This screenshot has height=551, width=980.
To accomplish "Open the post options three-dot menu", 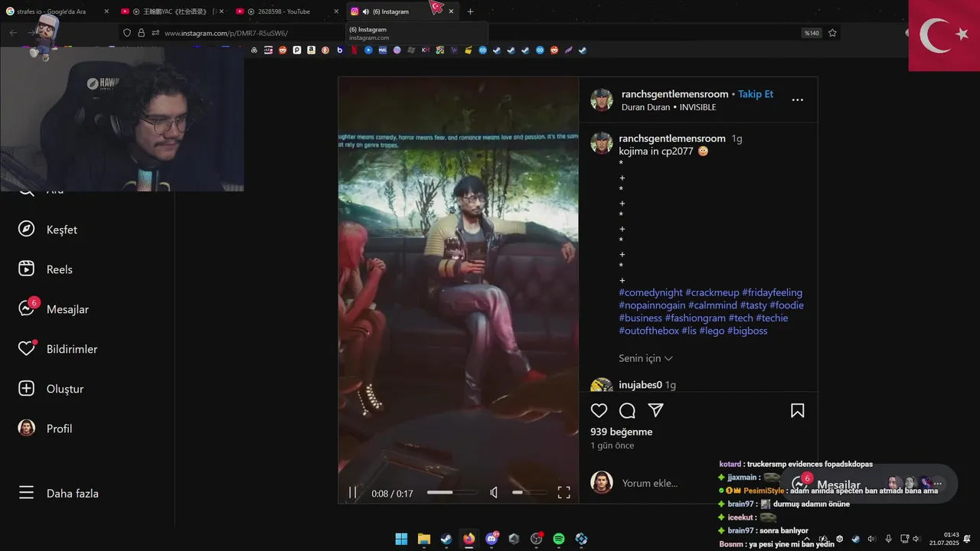I will [797, 100].
